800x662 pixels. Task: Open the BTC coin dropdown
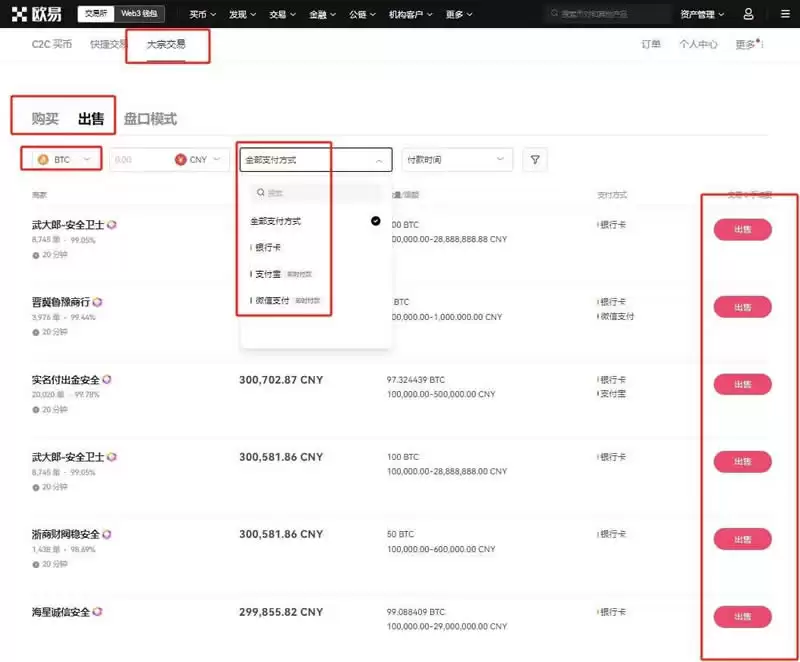(x=62, y=160)
